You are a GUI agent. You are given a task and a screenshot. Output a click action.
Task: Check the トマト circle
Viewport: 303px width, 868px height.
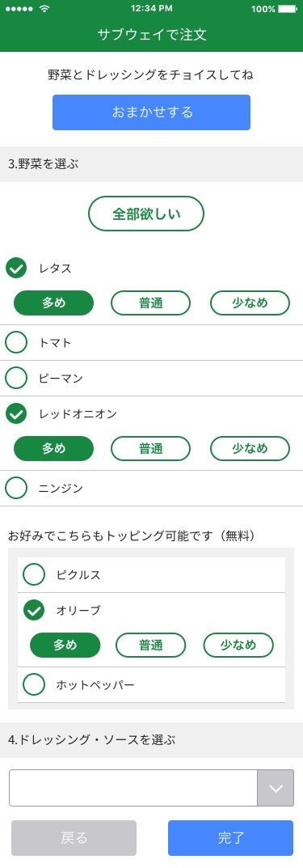click(16, 343)
